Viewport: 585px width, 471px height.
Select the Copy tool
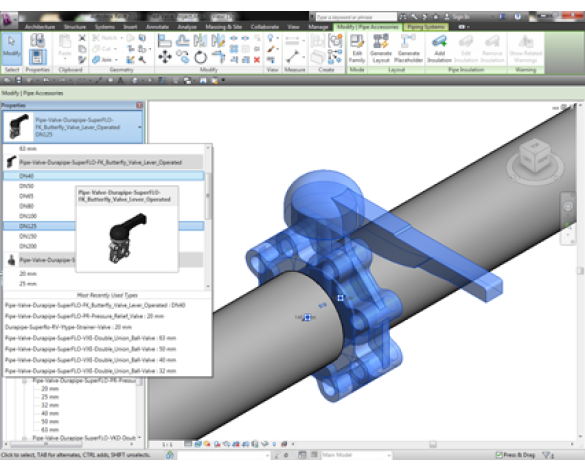pos(183,57)
